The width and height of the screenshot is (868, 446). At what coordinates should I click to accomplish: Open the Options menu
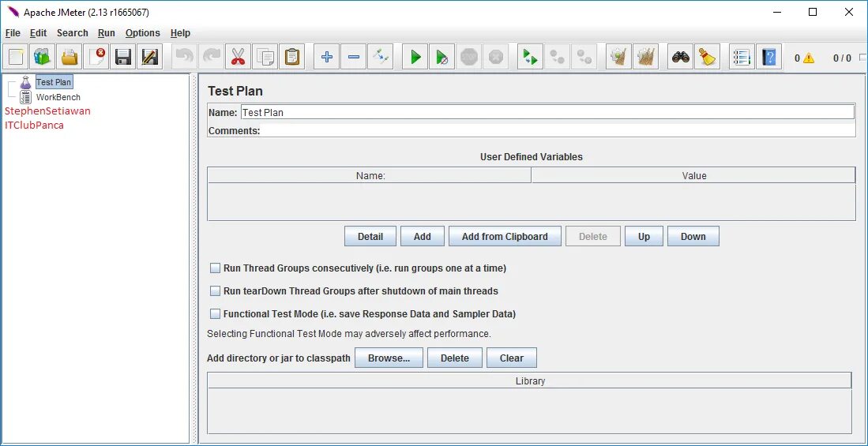click(143, 33)
